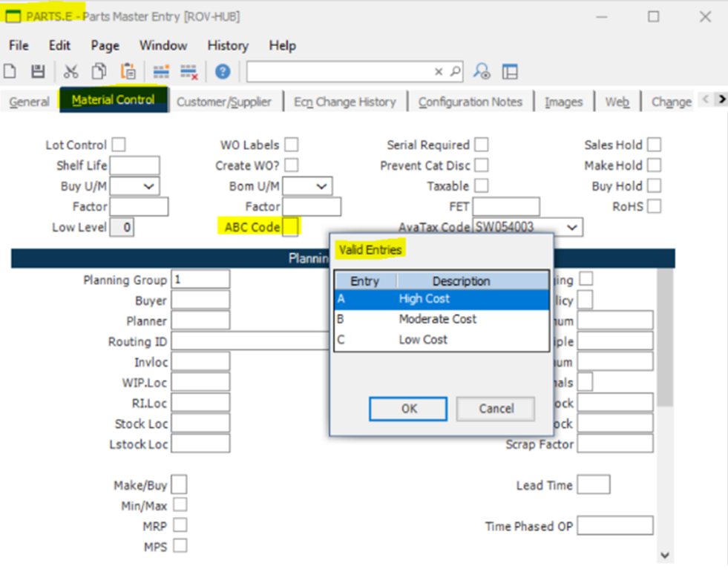The width and height of the screenshot is (728, 572).
Task: Click the Shelf Life input field
Action: [x=134, y=165]
